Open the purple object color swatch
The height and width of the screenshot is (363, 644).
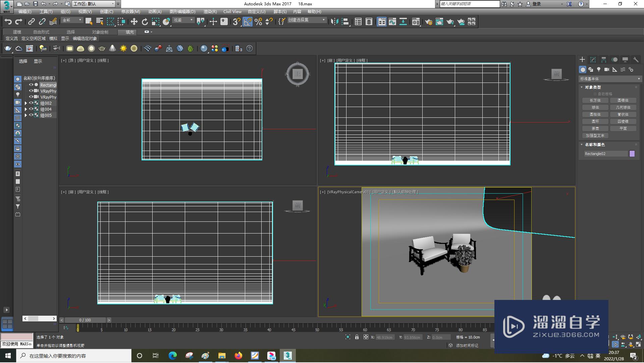pyautogui.click(x=632, y=154)
